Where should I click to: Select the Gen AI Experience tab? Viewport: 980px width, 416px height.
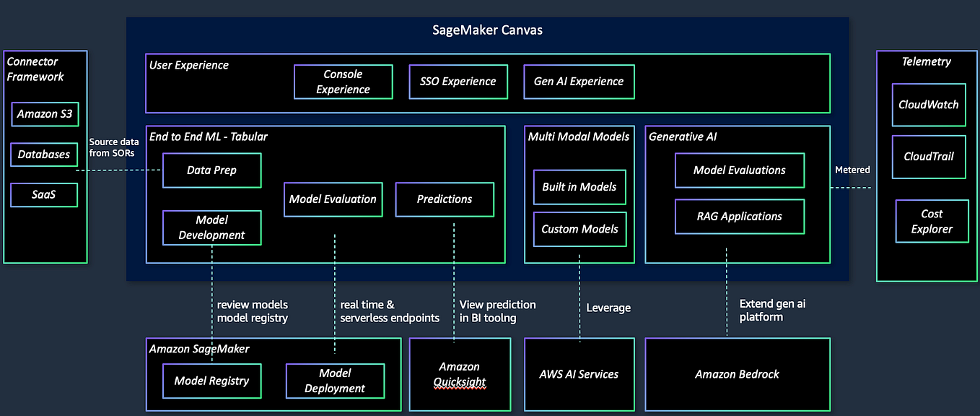[579, 82]
